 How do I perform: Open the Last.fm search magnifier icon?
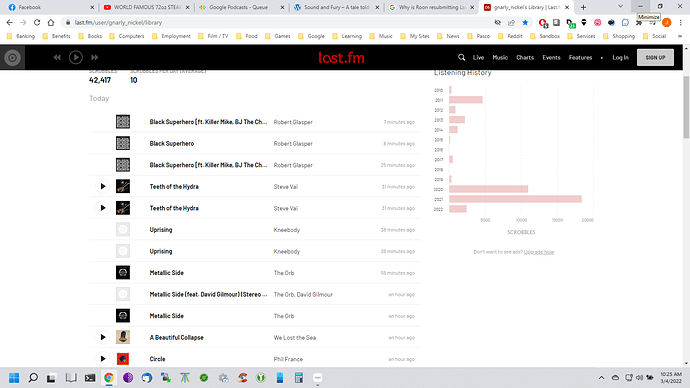[461, 57]
